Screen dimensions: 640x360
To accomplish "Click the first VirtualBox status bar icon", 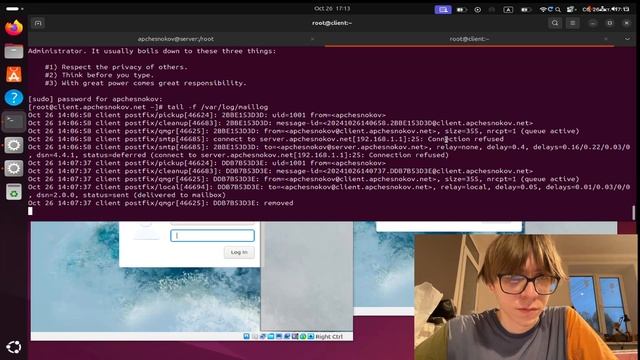I will [247, 336].
